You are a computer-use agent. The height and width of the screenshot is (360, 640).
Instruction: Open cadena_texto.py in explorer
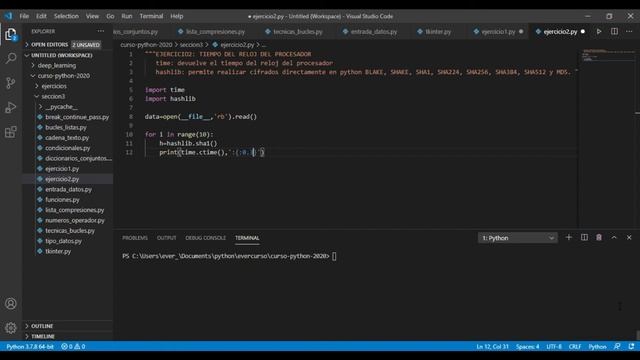tap(67, 138)
